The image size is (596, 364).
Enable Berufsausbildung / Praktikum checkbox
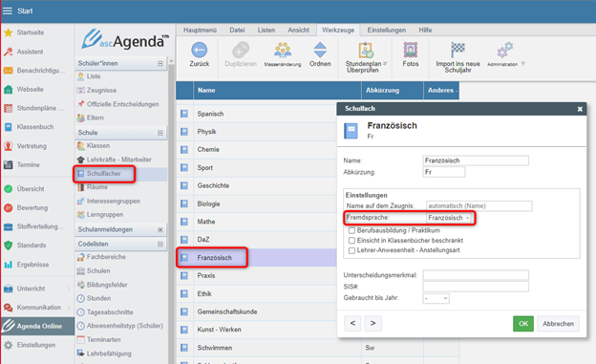coord(351,230)
